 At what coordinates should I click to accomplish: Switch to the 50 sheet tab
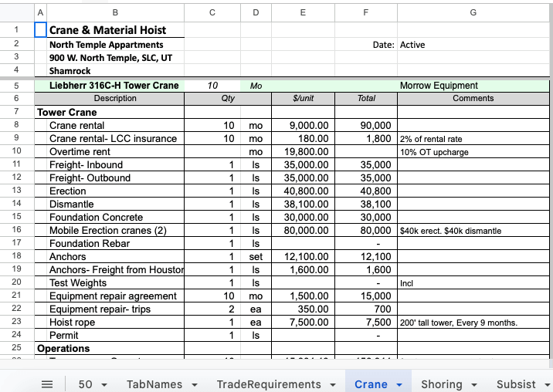[86, 384]
